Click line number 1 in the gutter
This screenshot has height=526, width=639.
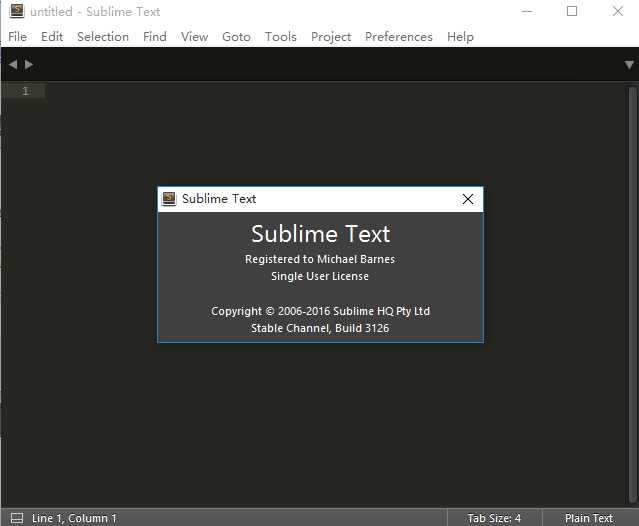tap(25, 91)
